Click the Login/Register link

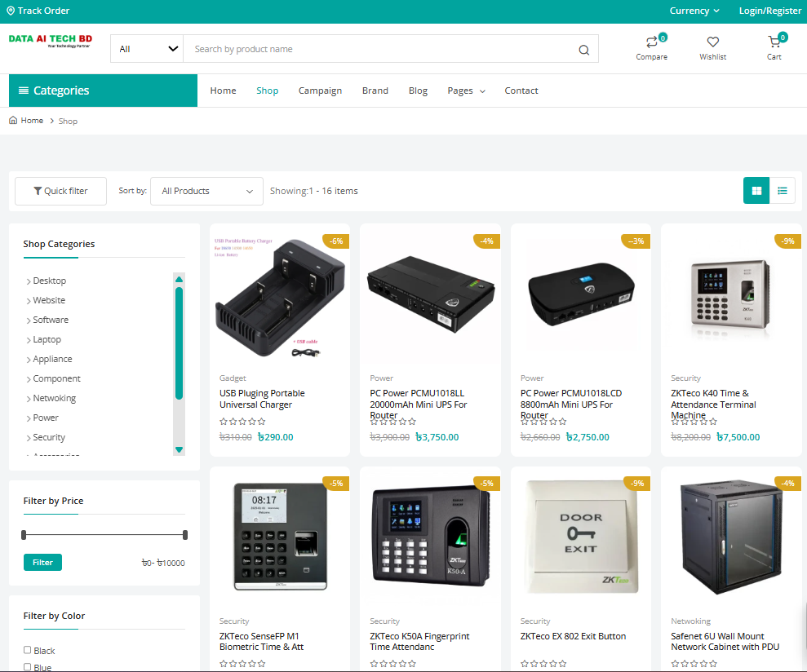pos(770,11)
